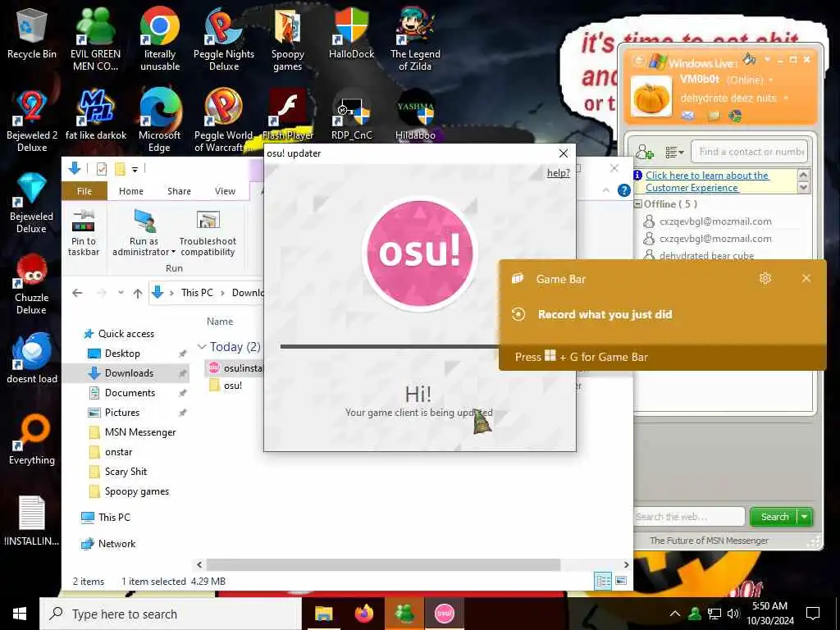840x630 pixels.
Task: Switch to the Share ribbon tab
Action: tap(179, 190)
